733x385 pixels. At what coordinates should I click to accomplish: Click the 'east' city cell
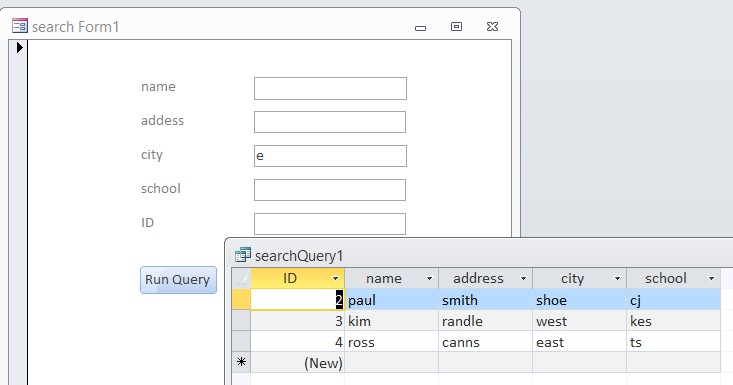[580, 342]
